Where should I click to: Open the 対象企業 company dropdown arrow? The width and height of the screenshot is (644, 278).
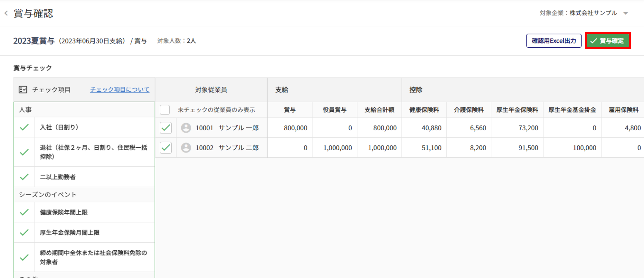[626, 13]
